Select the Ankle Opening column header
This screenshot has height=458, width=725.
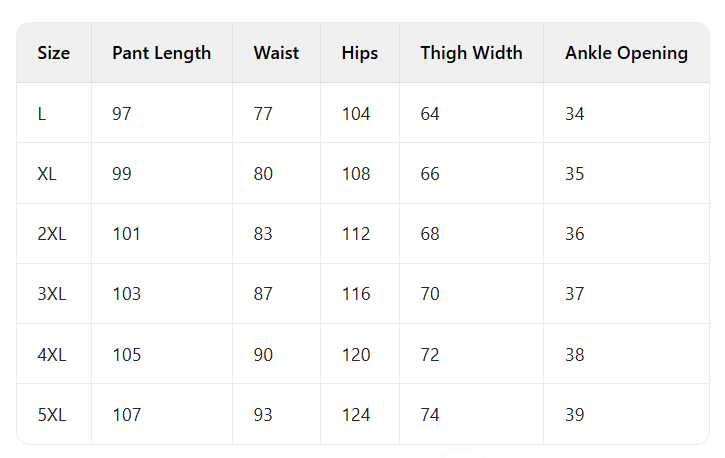coord(626,53)
